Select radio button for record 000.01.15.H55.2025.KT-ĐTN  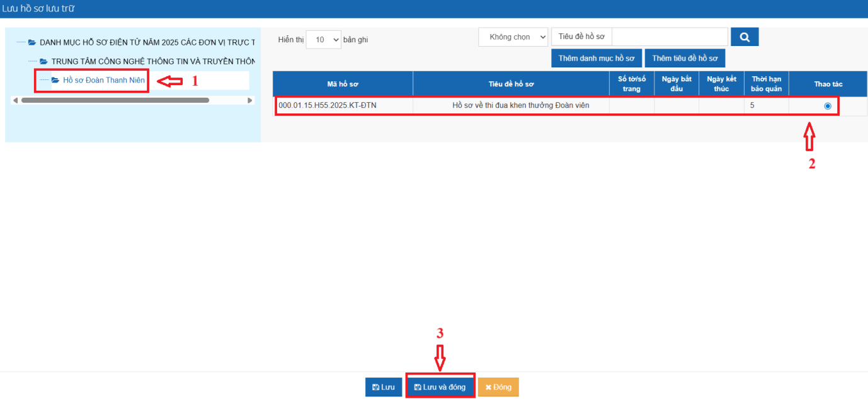tap(827, 106)
